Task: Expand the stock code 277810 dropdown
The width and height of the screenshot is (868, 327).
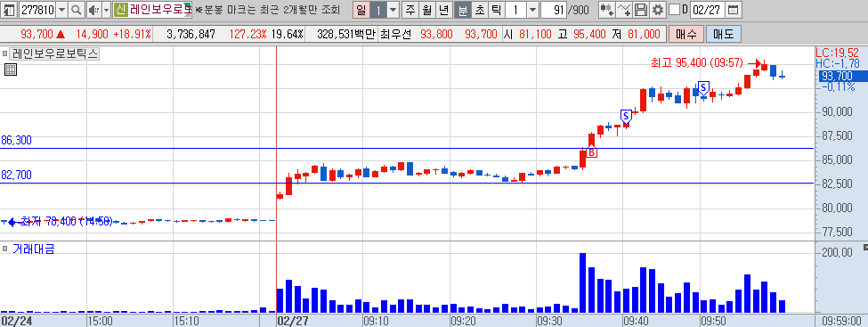Action: tap(61, 10)
